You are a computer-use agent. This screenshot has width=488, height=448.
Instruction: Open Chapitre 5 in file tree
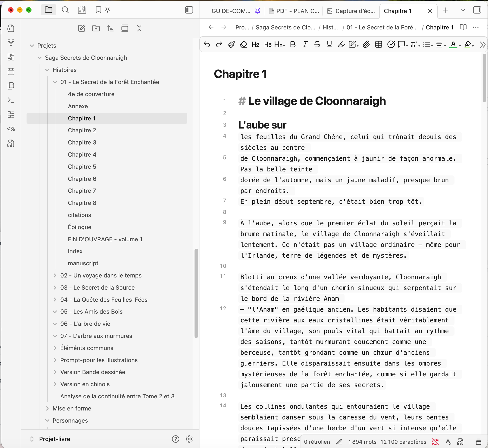pos(82,166)
